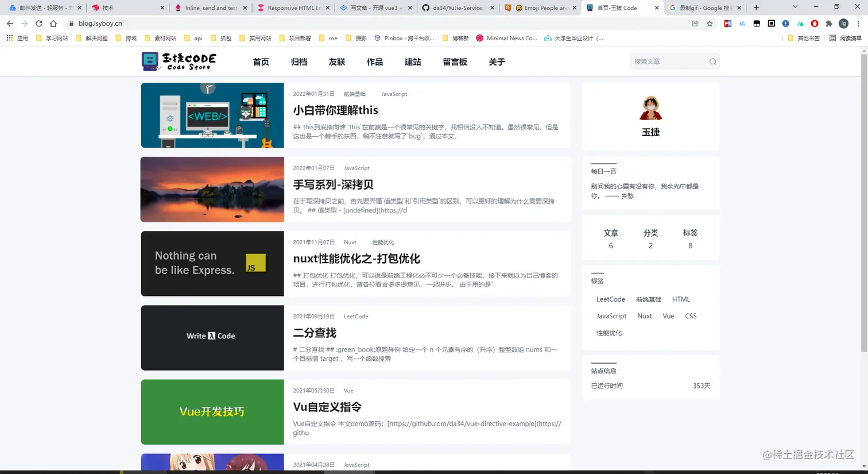This screenshot has width=868, height=474.
Task: Click the share page icon in address bar
Action: (695, 24)
